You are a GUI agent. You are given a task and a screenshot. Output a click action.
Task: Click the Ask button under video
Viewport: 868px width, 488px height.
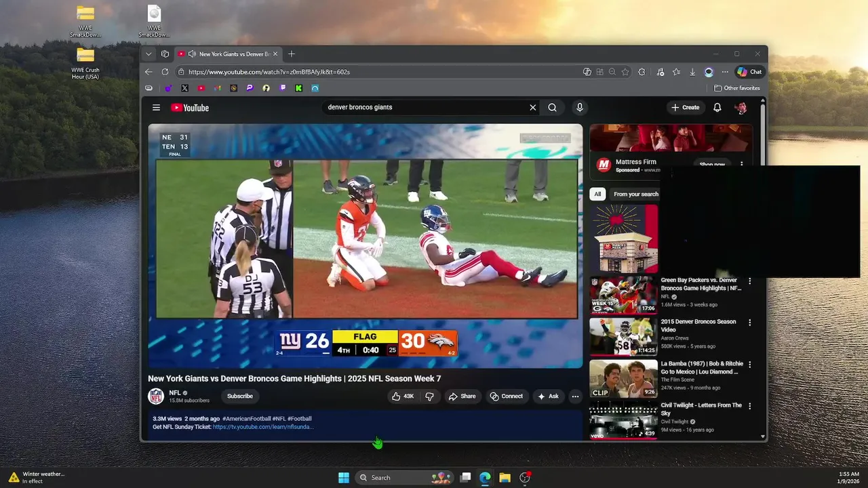coord(548,396)
